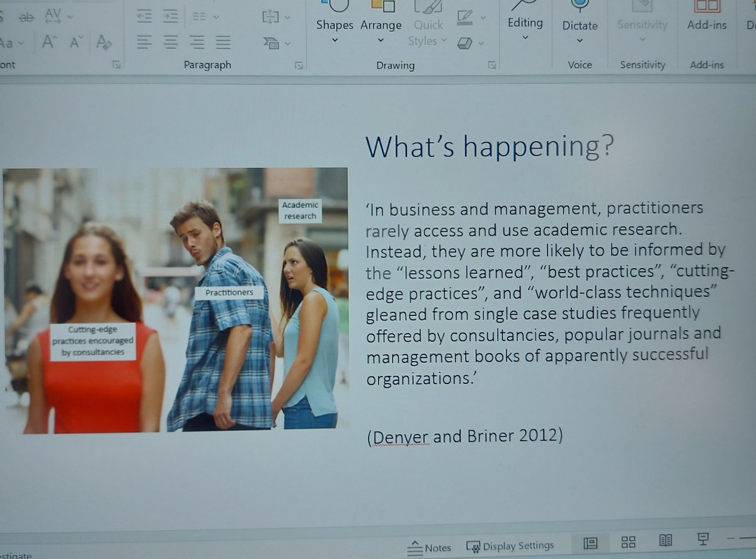The height and width of the screenshot is (559, 756).
Task: Switch to Reading view
Action: (665, 540)
